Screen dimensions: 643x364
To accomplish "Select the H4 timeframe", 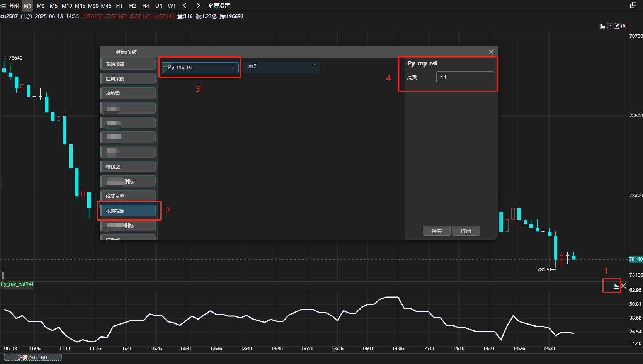I will click(x=146, y=6).
